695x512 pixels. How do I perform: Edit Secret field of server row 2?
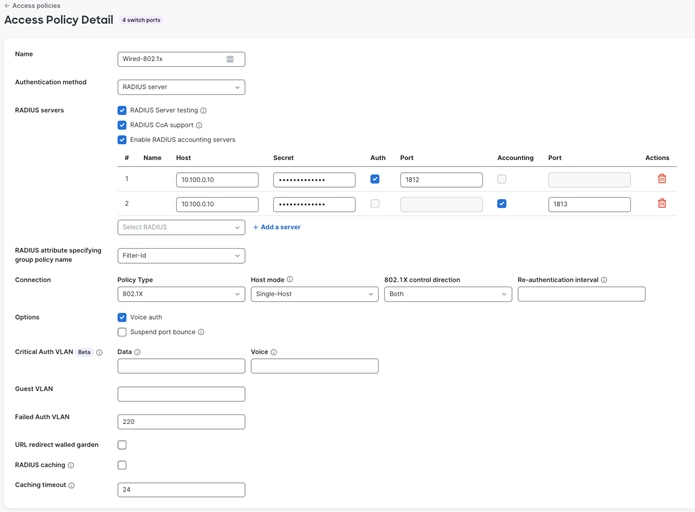click(x=314, y=204)
